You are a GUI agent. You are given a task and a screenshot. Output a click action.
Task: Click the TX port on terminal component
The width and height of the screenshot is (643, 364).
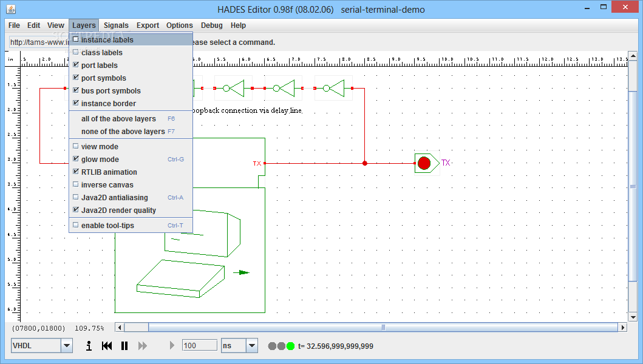point(265,163)
